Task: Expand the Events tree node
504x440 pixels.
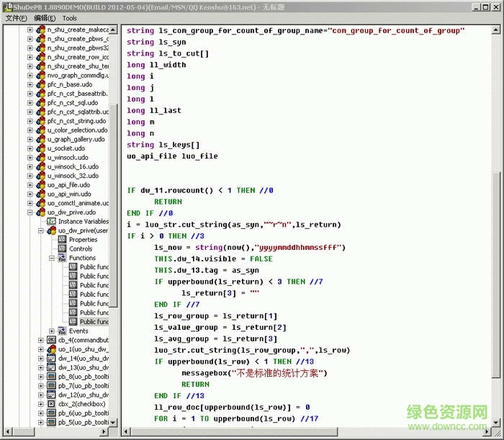Action: tap(52, 331)
